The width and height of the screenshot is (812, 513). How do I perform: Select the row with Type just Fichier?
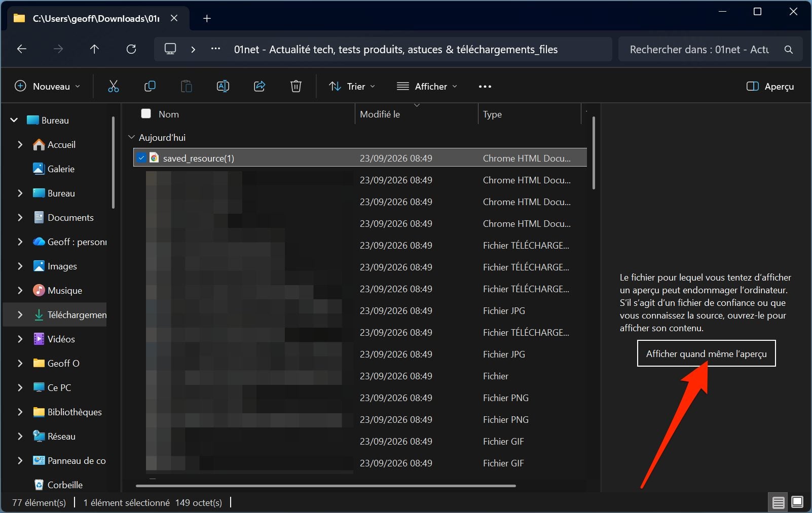coord(360,376)
